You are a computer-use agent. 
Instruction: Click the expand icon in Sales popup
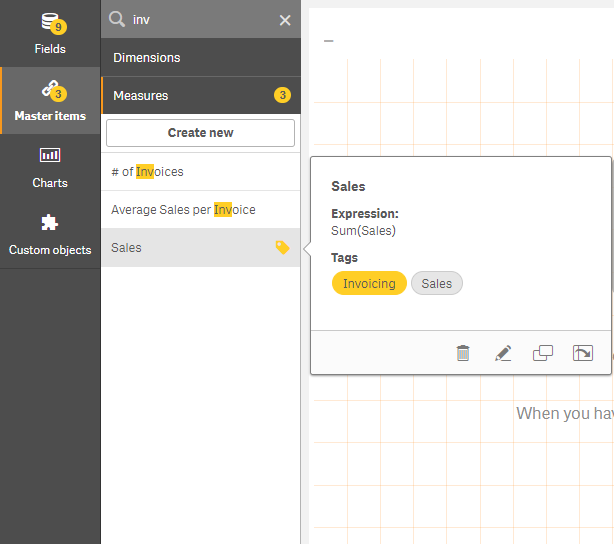[x=583, y=353]
